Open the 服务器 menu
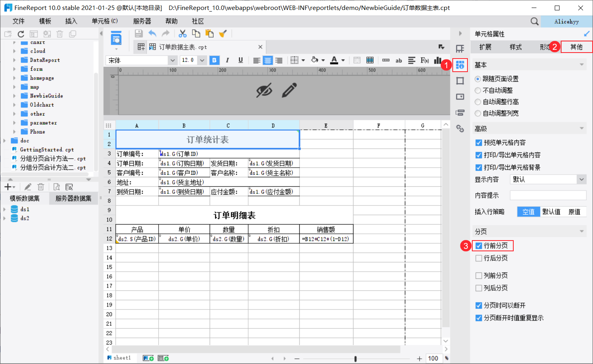The image size is (593, 364). tap(142, 21)
